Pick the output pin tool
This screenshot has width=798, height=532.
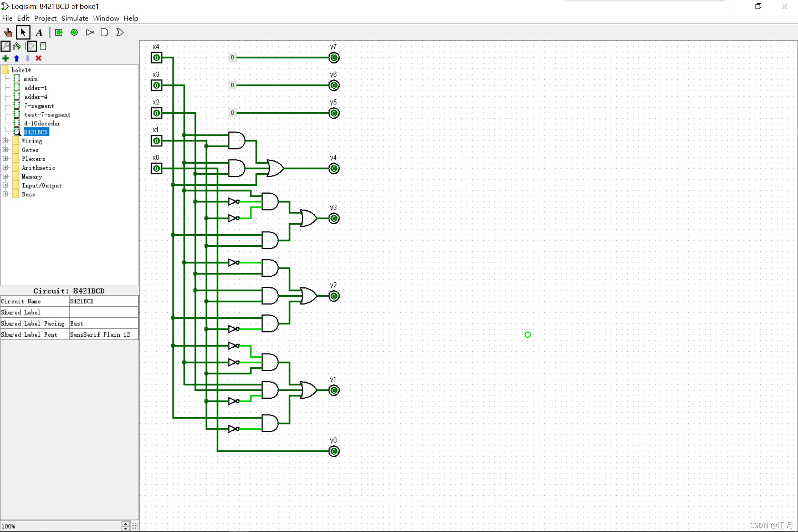tap(74, 33)
